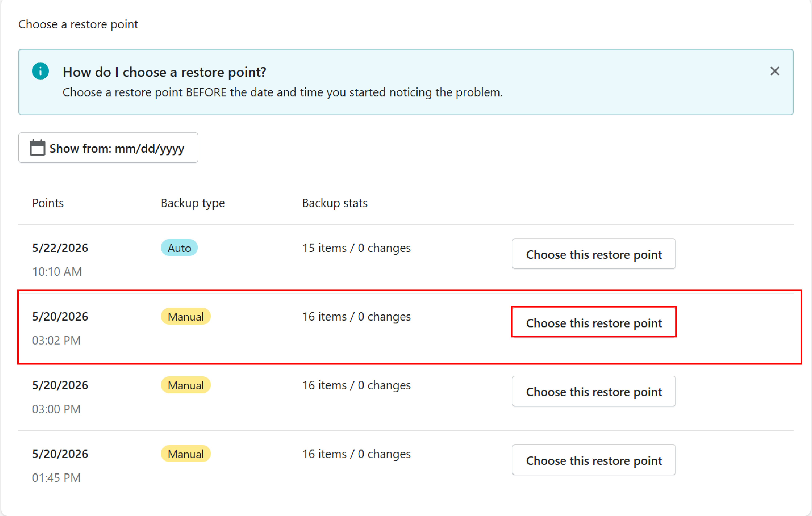Screen dimensions: 812x516
Task: Click the Manual badge in 03:02 PM row
Action: point(185,316)
